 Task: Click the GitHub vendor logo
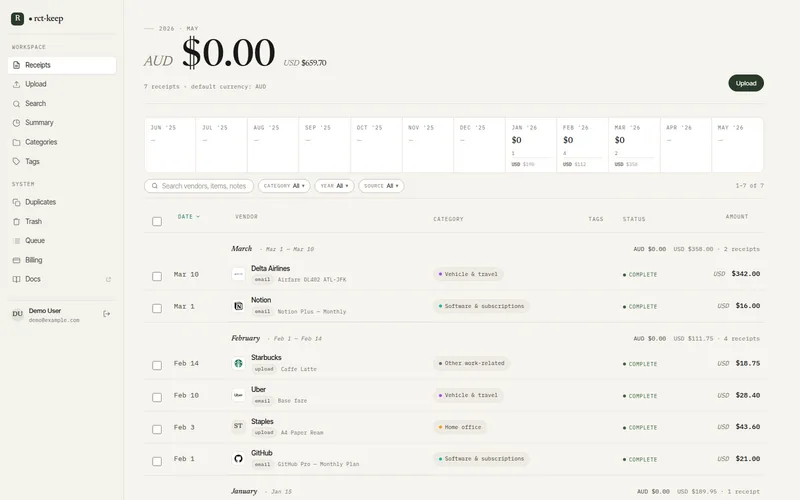[238, 459]
